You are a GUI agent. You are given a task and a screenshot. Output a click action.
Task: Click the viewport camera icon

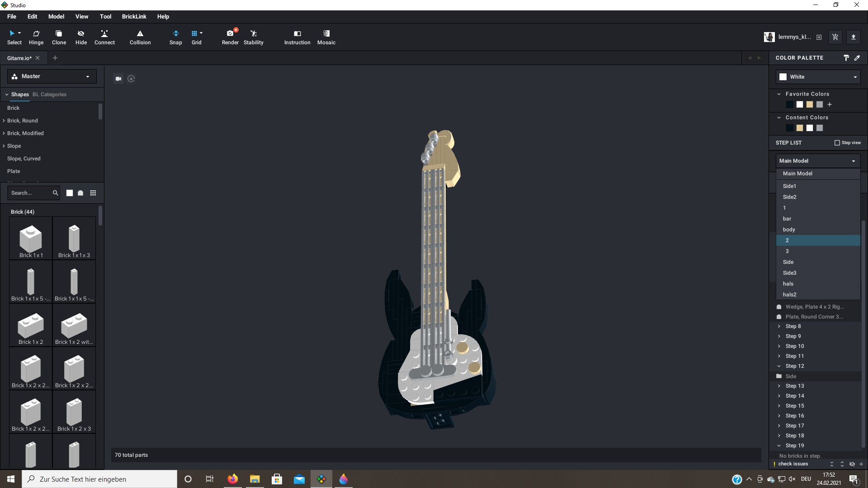118,79
